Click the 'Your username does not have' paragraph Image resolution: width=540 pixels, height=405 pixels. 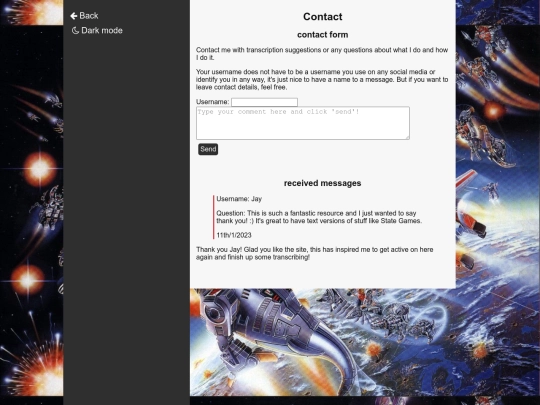(x=322, y=80)
